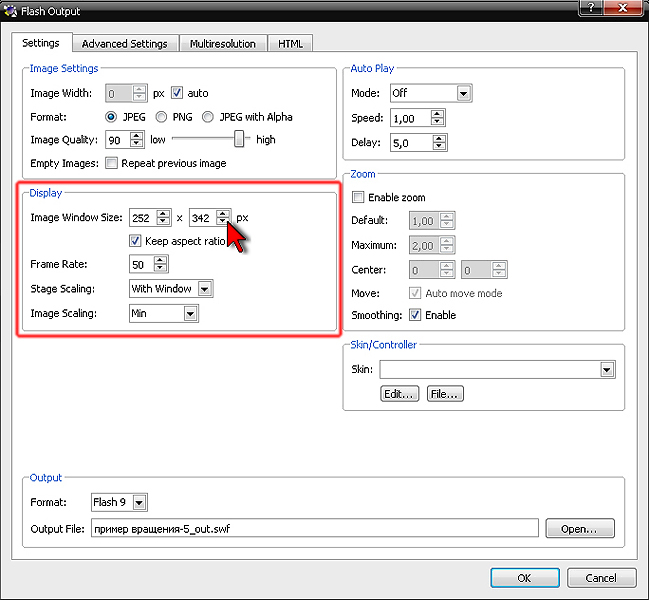Check the Enable zoom checkbox

coord(358,197)
